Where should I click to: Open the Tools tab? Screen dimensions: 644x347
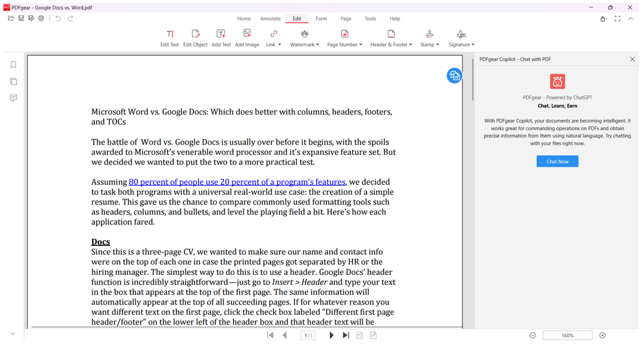tap(371, 19)
